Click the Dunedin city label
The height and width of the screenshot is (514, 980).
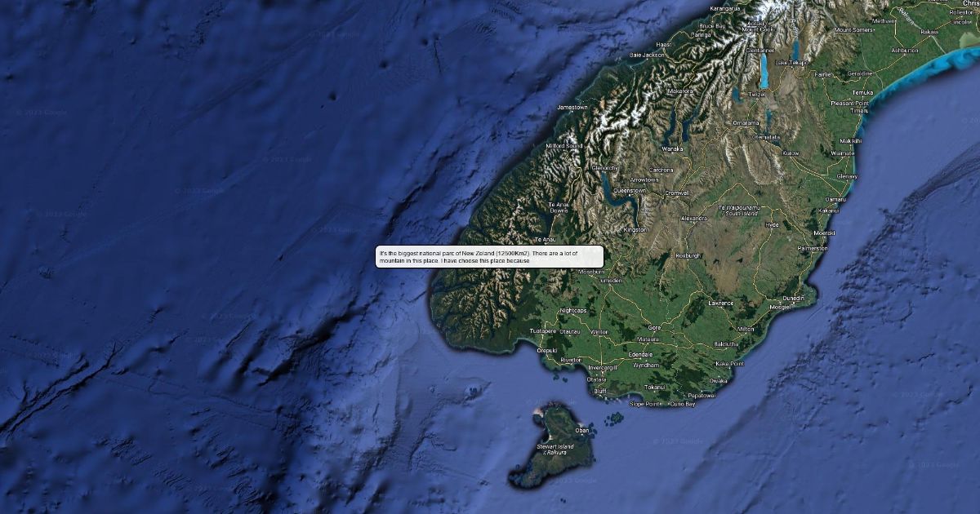pos(793,299)
